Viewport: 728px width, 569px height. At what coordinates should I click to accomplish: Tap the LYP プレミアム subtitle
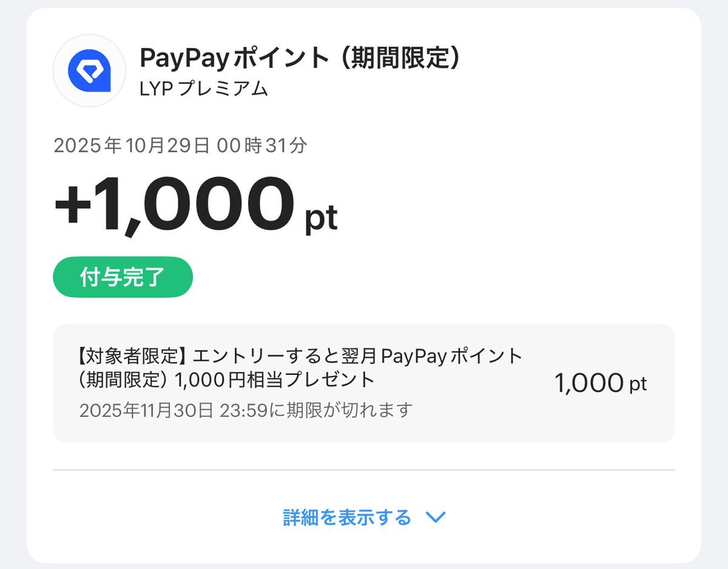pyautogui.click(x=204, y=89)
